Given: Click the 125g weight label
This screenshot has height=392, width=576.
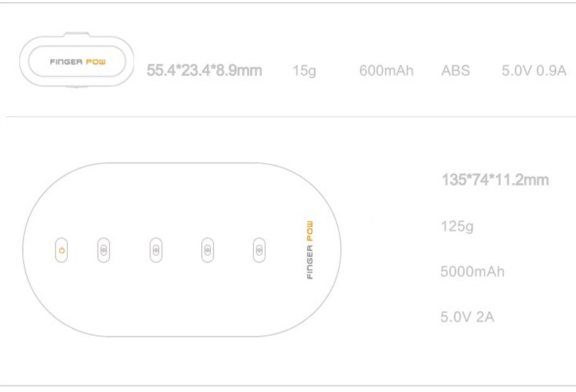Looking at the screenshot, I should click(457, 227).
